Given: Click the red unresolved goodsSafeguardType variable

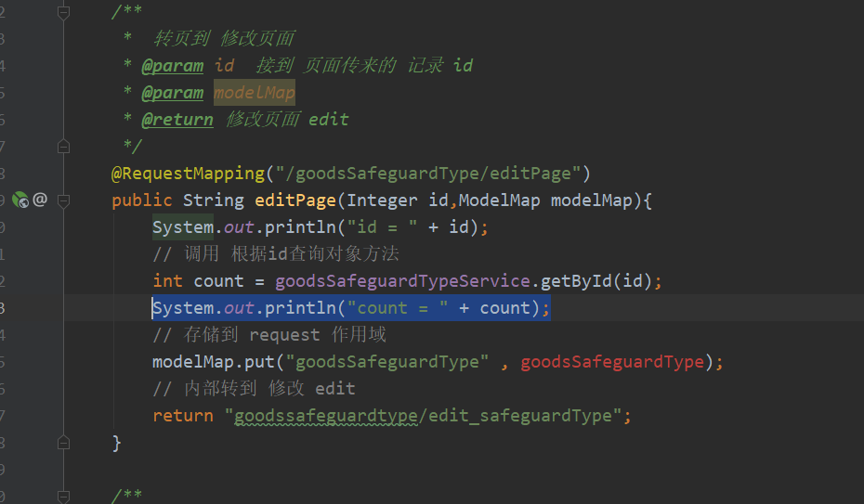Looking at the screenshot, I should [x=613, y=362].
